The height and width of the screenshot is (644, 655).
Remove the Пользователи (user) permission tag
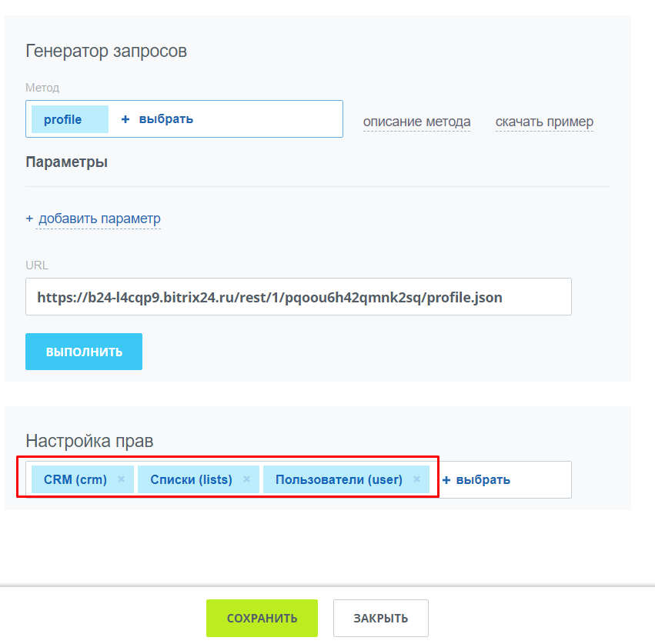416,479
